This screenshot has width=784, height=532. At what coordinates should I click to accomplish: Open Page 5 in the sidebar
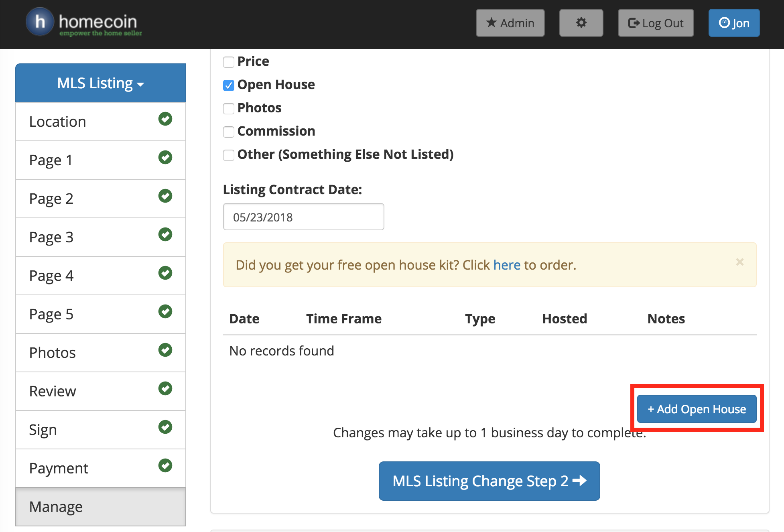tap(101, 314)
